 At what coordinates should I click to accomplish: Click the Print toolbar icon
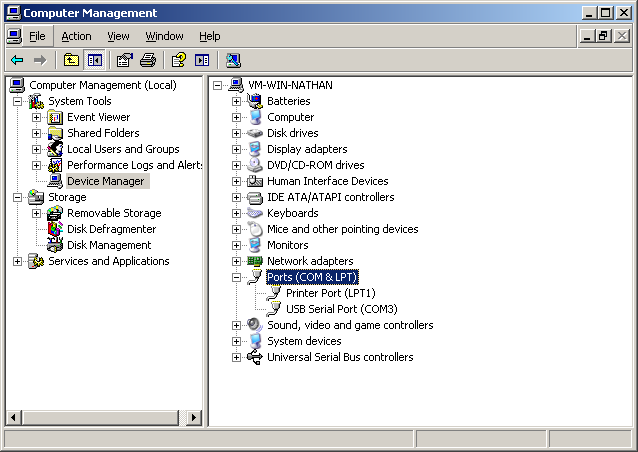(148, 60)
